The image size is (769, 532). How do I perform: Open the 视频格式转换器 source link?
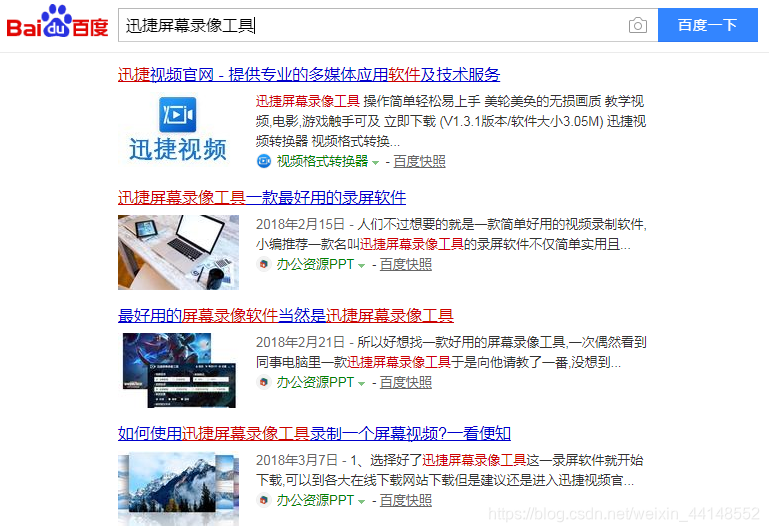pyautogui.click(x=322, y=161)
